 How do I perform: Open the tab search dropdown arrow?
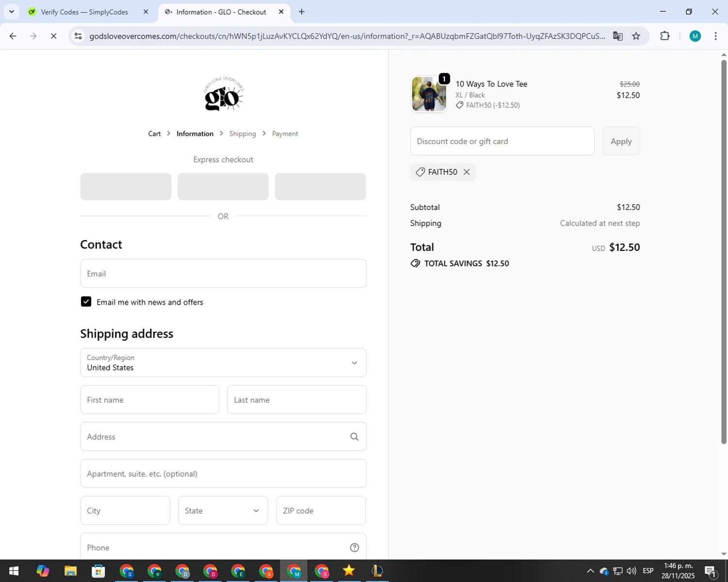[x=12, y=12]
